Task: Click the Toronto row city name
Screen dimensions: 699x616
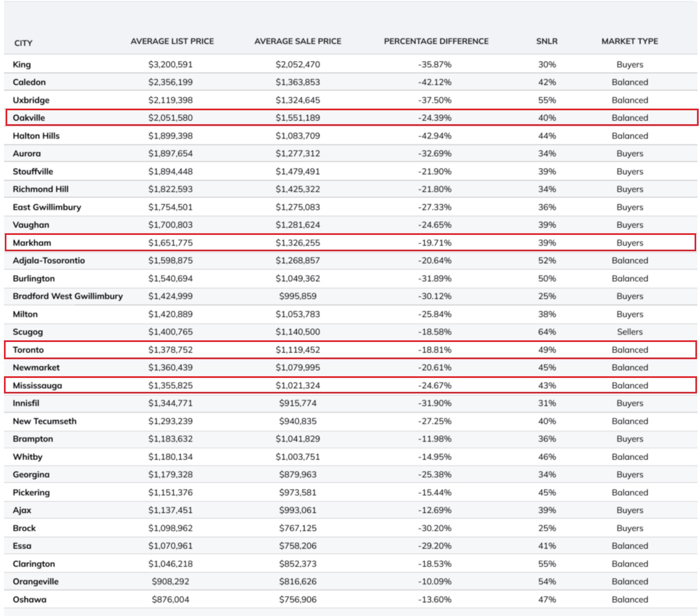Action: tap(28, 350)
